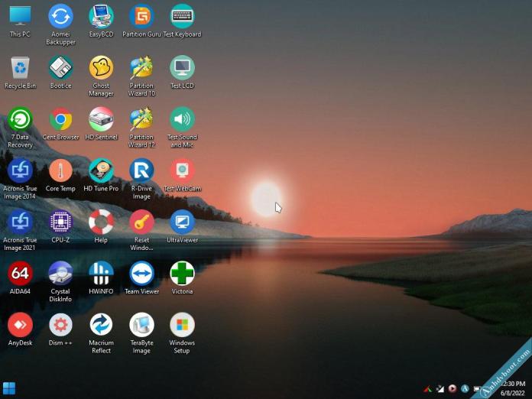The width and height of the screenshot is (532, 399).
Task: Open the taskbar date 6/8/2022
Action: point(513,393)
